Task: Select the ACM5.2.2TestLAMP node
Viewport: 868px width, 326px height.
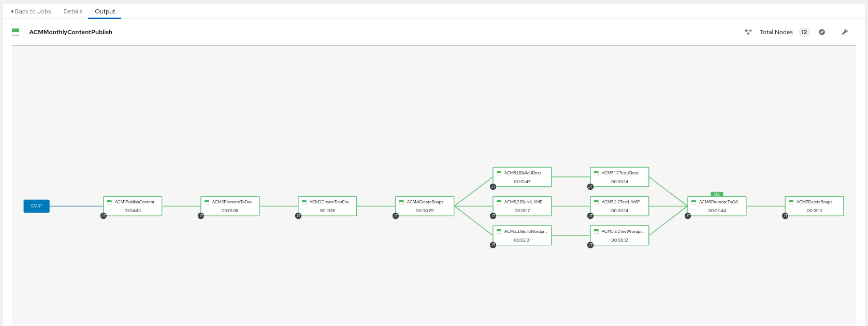Action: coord(619,206)
